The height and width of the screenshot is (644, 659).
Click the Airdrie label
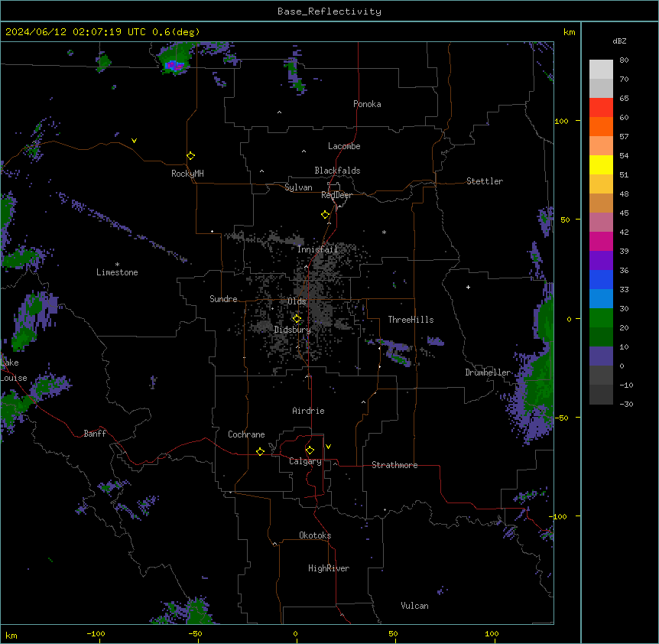(308, 411)
